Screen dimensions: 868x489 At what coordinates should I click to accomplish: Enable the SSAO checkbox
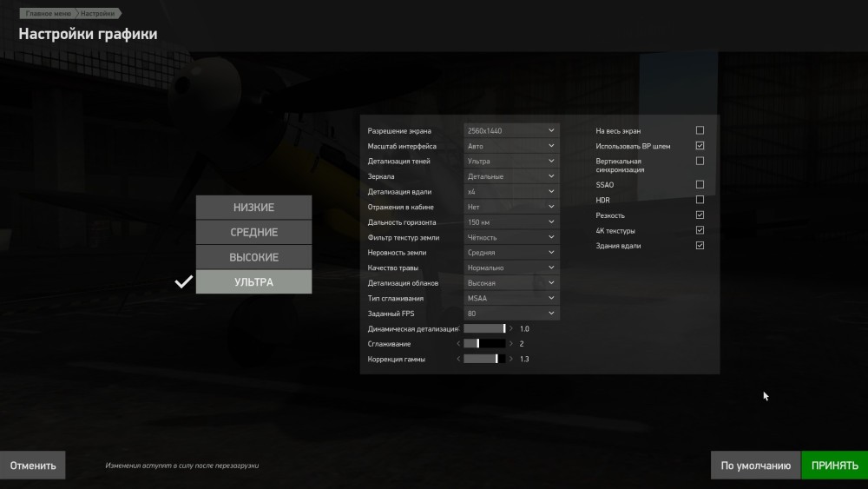point(700,184)
